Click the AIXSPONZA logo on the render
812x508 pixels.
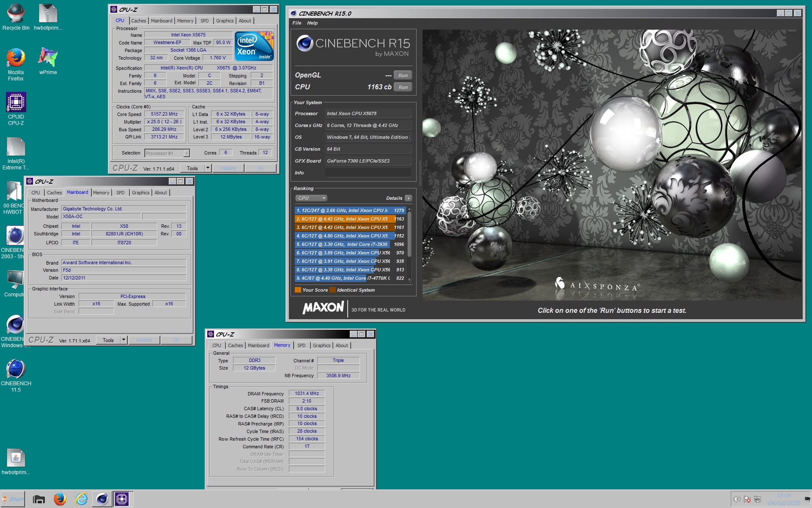(597, 285)
